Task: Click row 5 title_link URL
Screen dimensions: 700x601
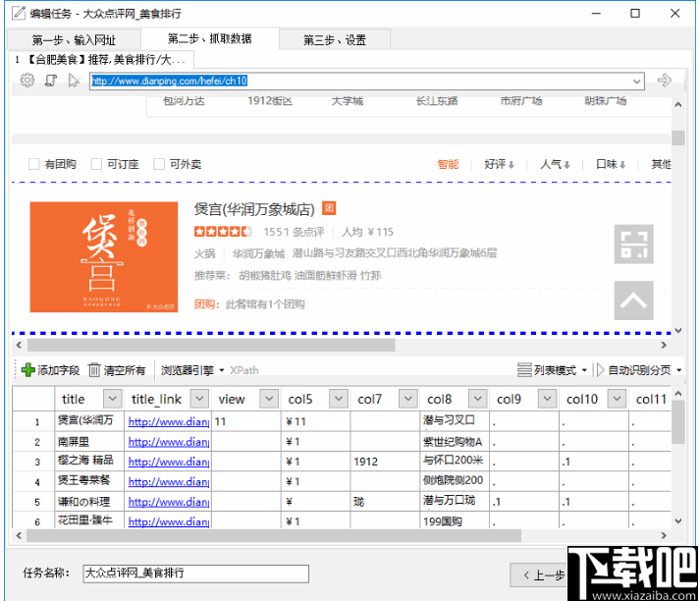Action: point(169,502)
